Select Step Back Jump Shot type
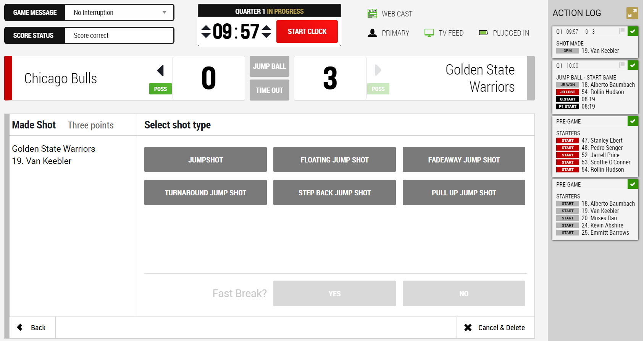Screen dimensions: 644x341 [334, 192]
